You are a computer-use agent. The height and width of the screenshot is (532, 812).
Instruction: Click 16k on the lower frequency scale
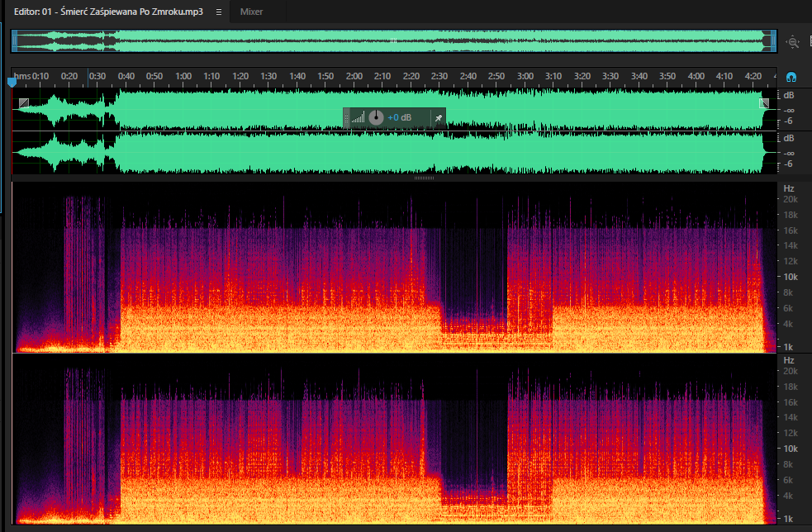click(x=791, y=402)
